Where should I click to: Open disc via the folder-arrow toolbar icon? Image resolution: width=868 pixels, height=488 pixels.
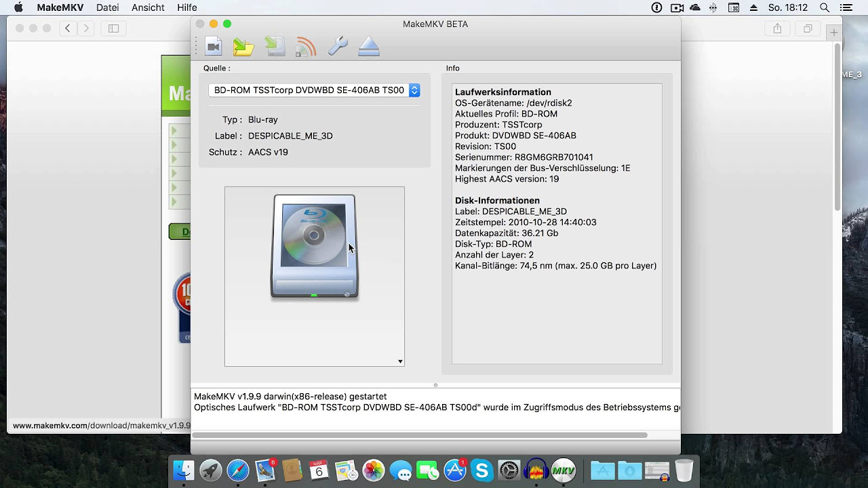[243, 46]
